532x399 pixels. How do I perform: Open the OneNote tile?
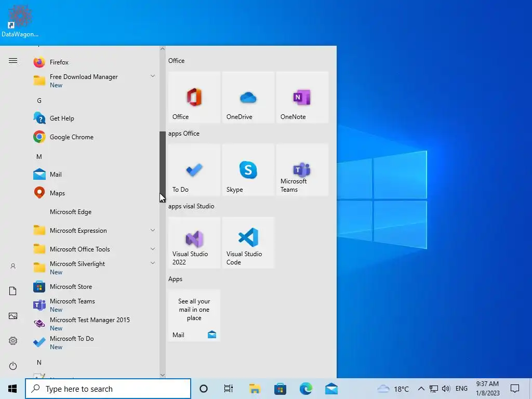pos(302,97)
